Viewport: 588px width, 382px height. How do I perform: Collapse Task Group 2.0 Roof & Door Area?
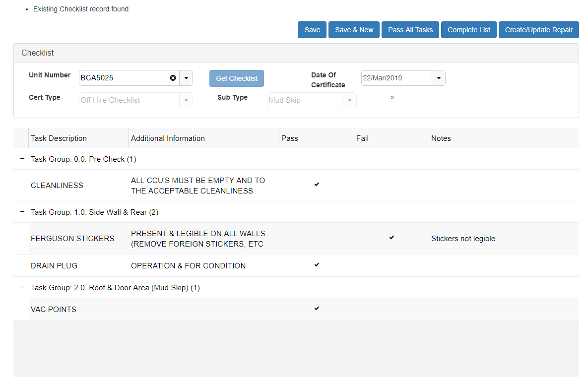[22, 287]
